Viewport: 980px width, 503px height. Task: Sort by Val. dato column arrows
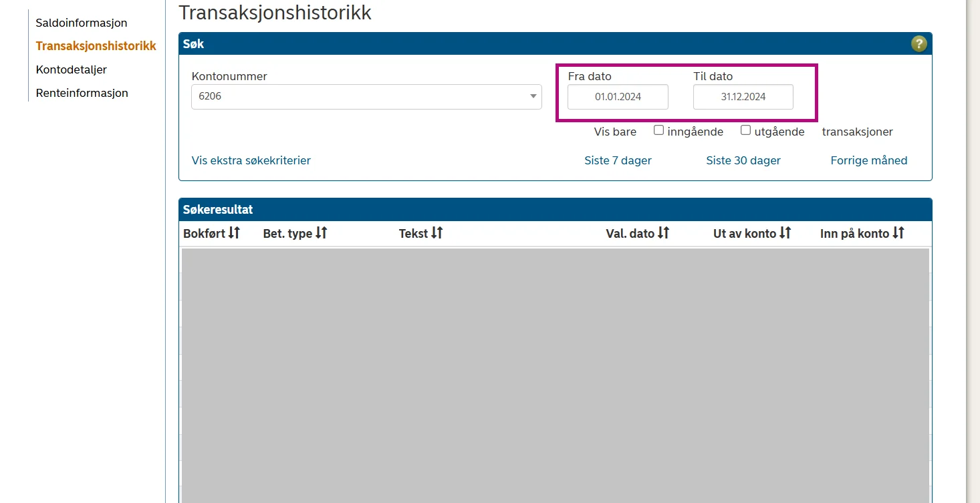663,233
